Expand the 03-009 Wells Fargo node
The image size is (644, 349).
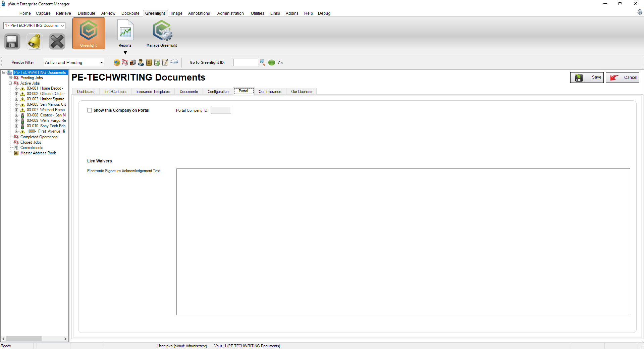[x=16, y=121]
